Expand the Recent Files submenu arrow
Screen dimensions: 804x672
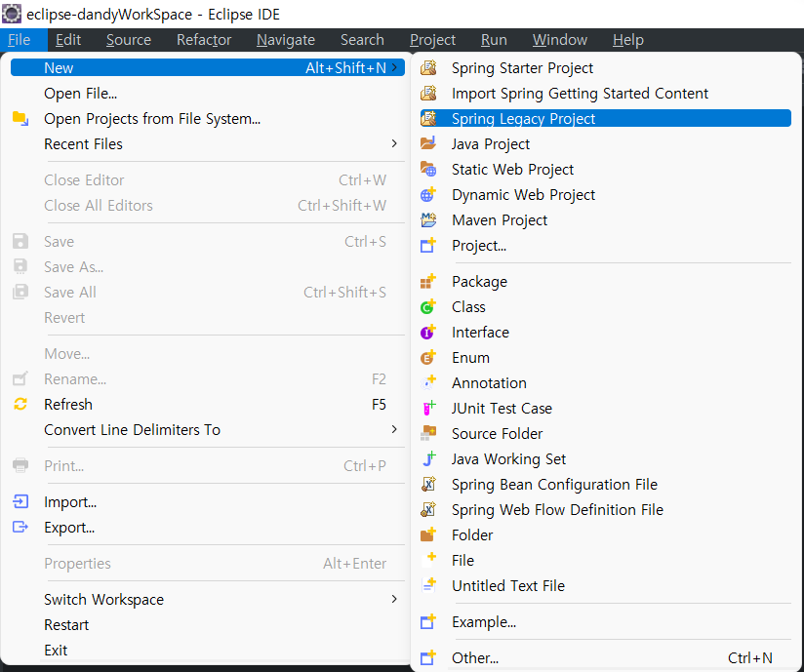click(394, 143)
